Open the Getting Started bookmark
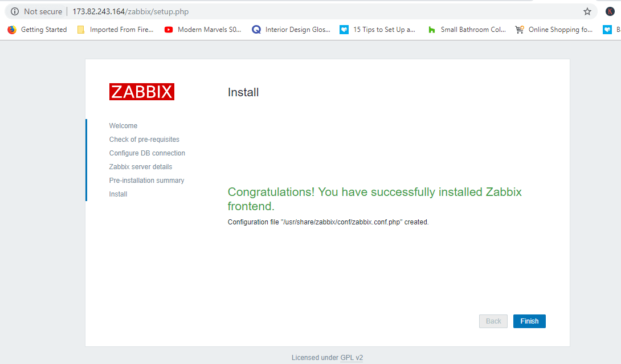621x364 pixels. tap(38, 30)
